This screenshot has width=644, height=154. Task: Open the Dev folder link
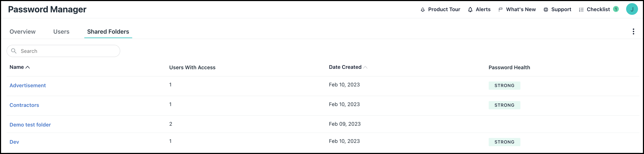pyautogui.click(x=14, y=142)
